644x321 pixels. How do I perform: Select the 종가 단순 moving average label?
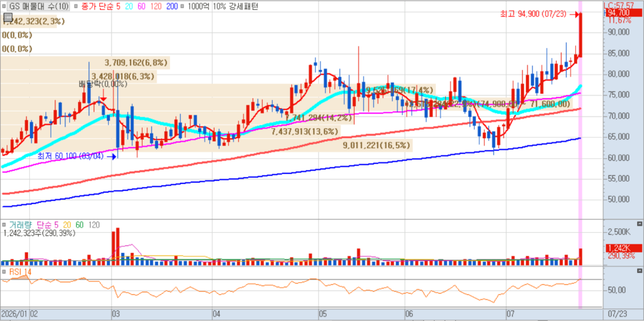(x=98, y=6)
